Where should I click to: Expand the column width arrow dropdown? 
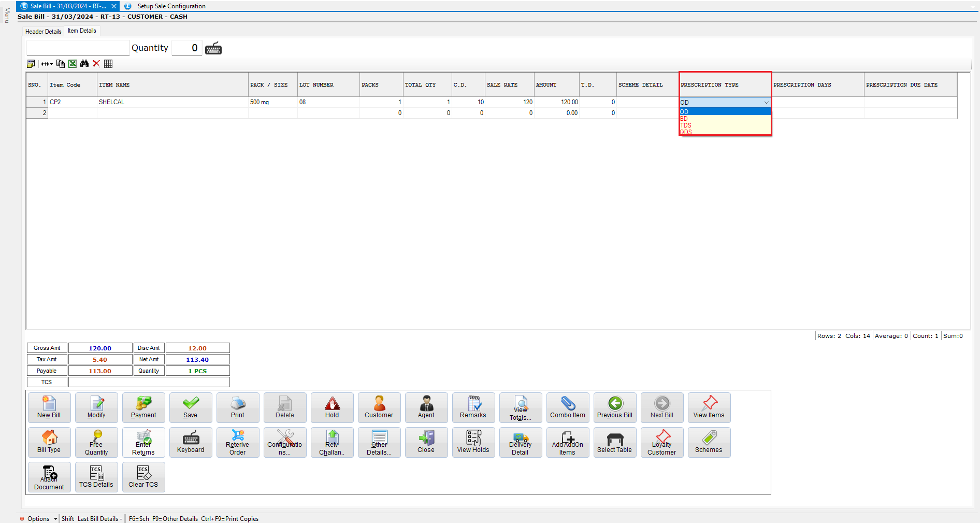click(x=47, y=64)
